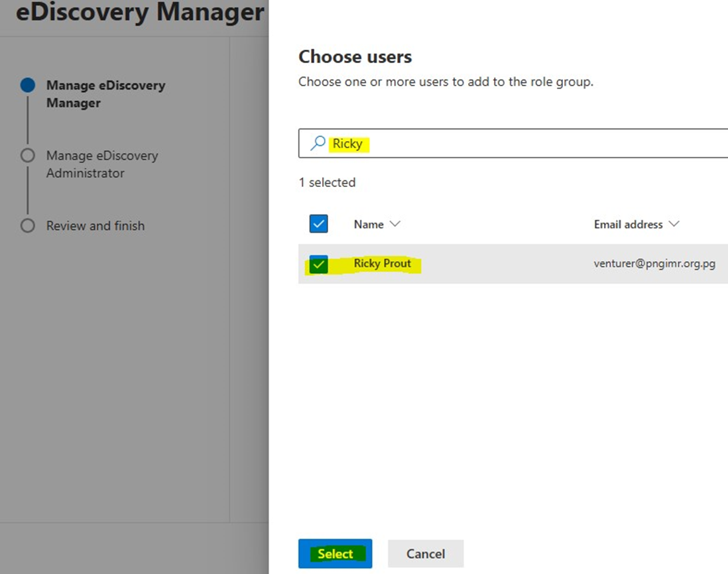This screenshot has height=574, width=728.
Task: Select the Ricky Prout name in list
Action: pyautogui.click(x=383, y=263)
